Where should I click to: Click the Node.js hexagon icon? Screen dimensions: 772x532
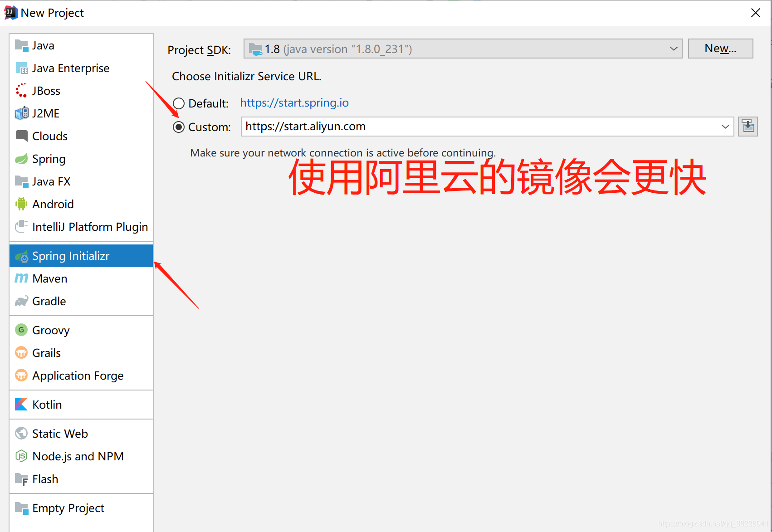21,456
